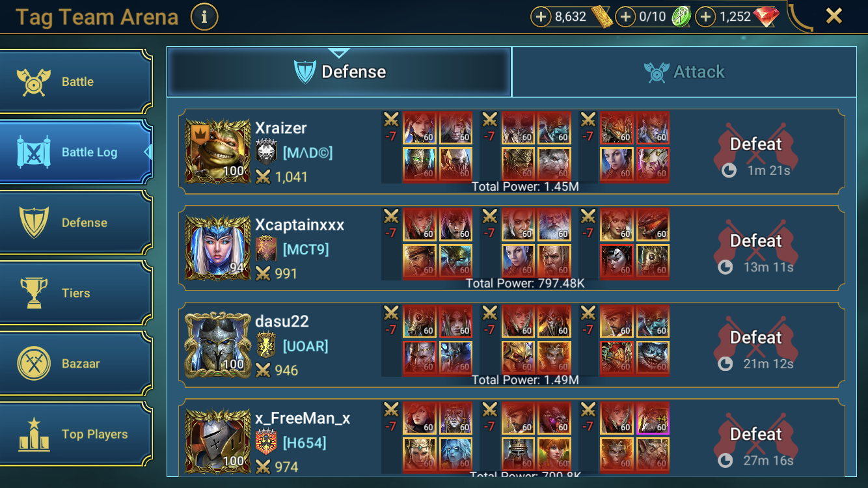Open the Bazaar shop

click(x=75, y=363)
